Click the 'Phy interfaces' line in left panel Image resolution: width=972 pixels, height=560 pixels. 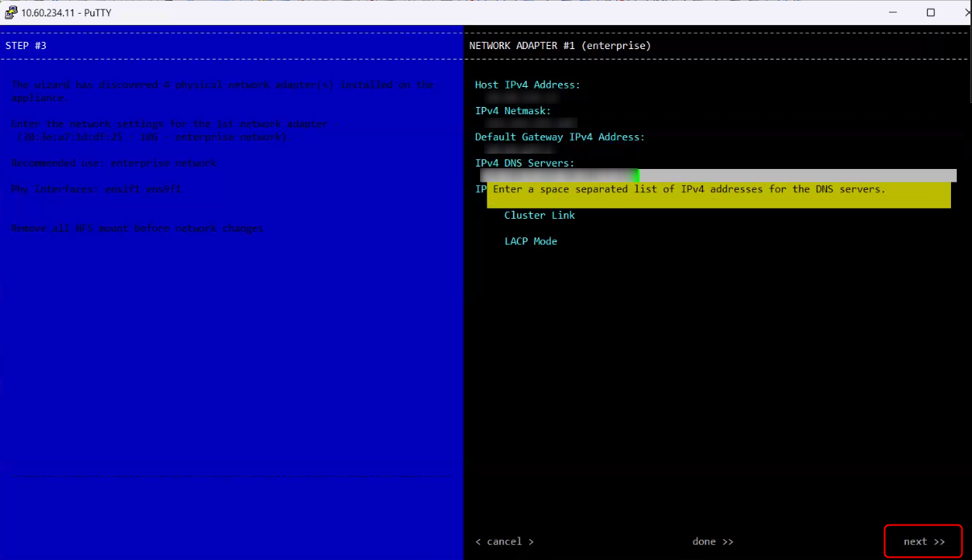(96, 189)
